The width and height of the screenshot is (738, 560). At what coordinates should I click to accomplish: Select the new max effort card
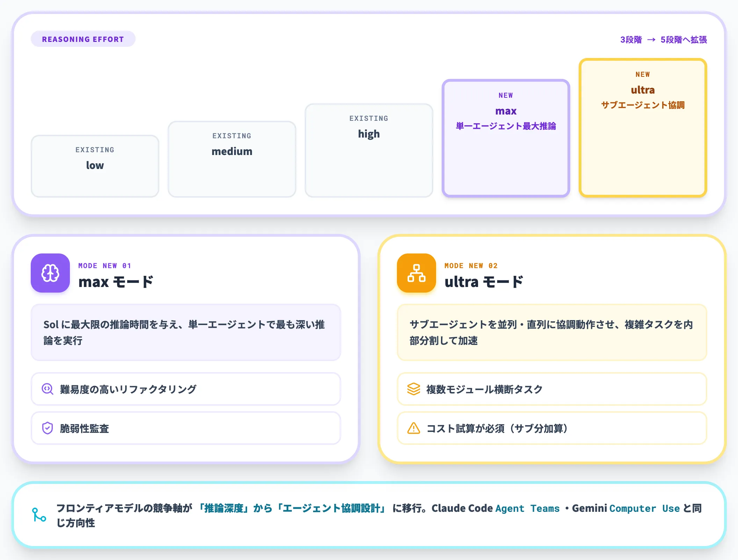point(506,138)
